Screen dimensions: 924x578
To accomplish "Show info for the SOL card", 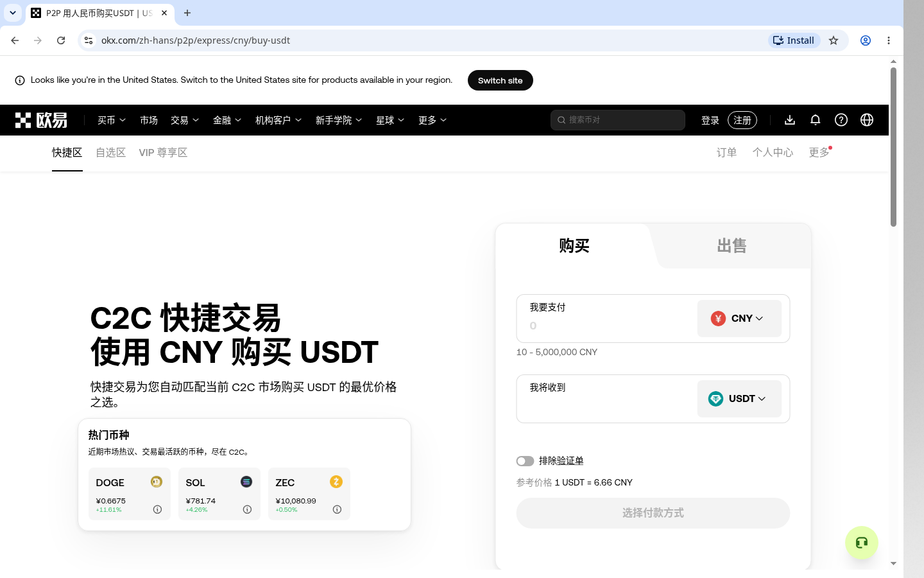I will coord(247,509).
